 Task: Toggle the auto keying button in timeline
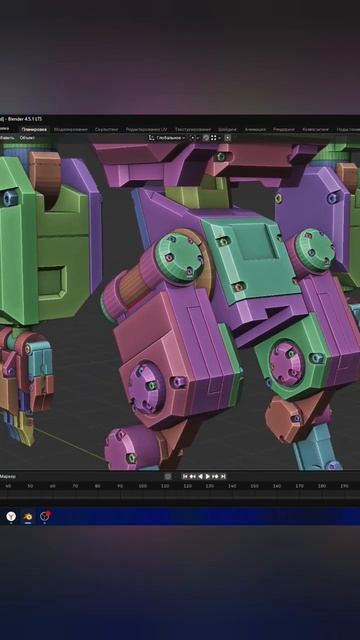click(x=168, y=476)
